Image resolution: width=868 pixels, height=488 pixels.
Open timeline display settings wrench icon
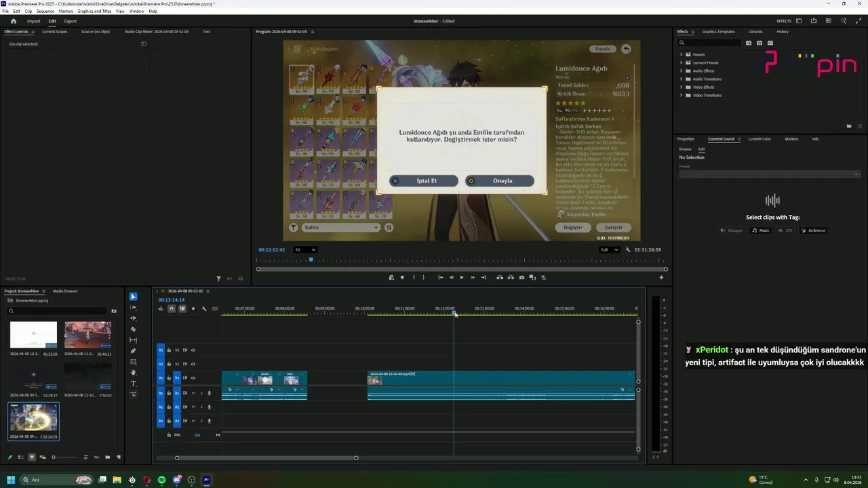coord(204,309)
